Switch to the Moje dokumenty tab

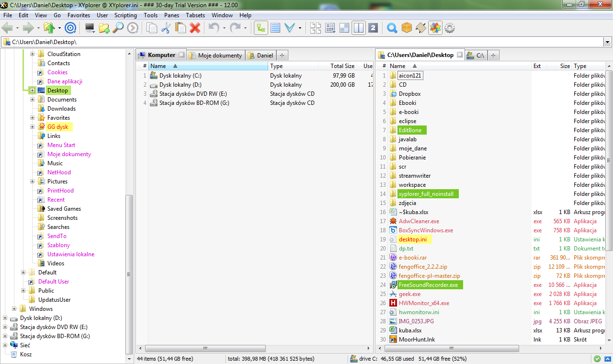pos(216,55)
